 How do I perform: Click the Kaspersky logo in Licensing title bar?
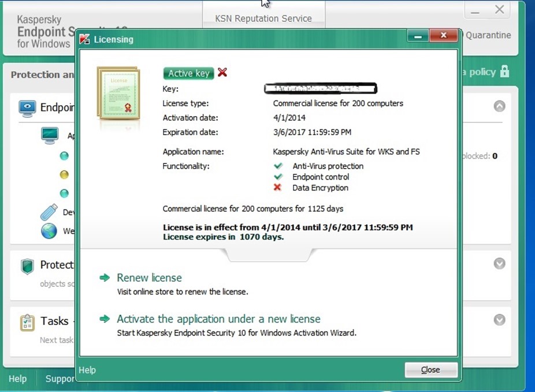84,39
